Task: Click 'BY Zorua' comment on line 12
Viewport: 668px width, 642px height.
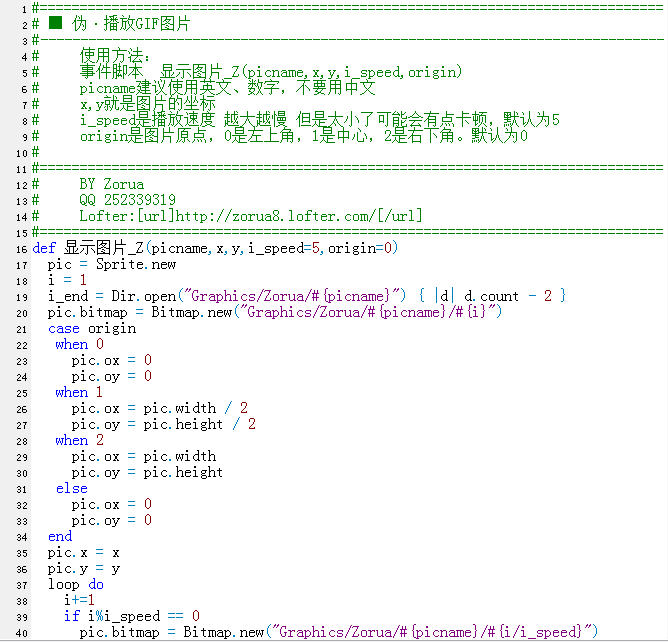Action: (112, 184)
